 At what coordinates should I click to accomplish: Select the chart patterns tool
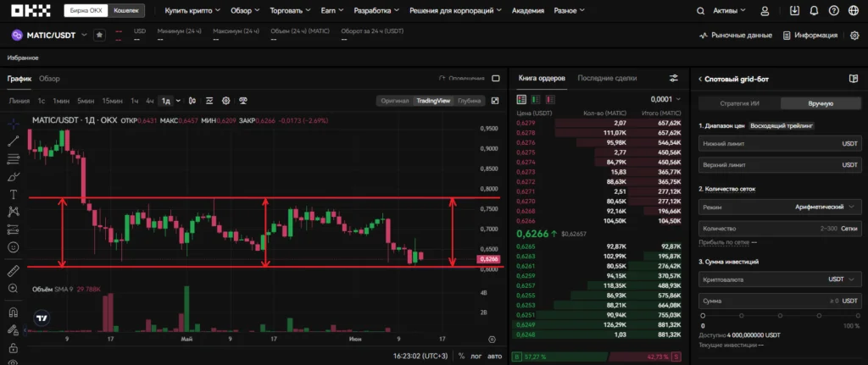[14, 212]
